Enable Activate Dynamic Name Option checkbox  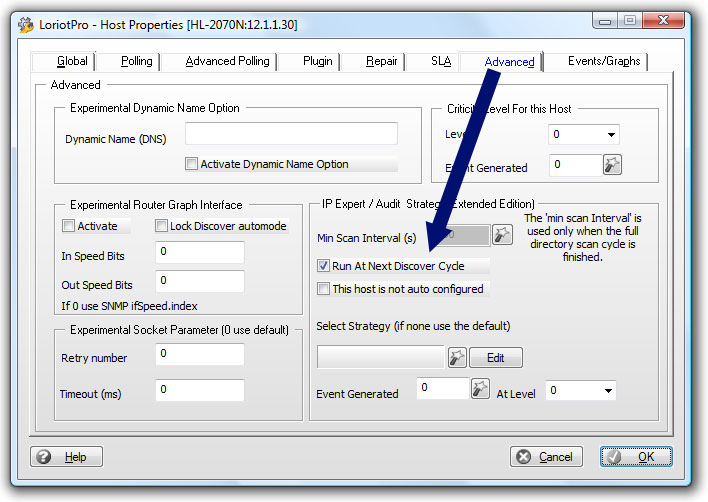191,163
